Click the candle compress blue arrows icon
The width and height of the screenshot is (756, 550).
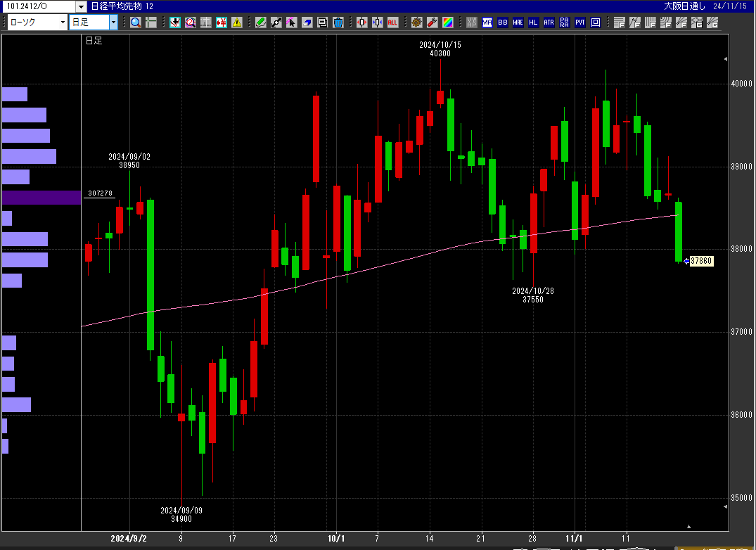coord(378,23)
